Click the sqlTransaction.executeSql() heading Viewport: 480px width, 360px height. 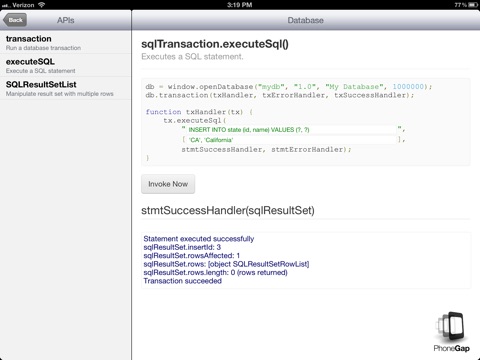coord(215,44)
